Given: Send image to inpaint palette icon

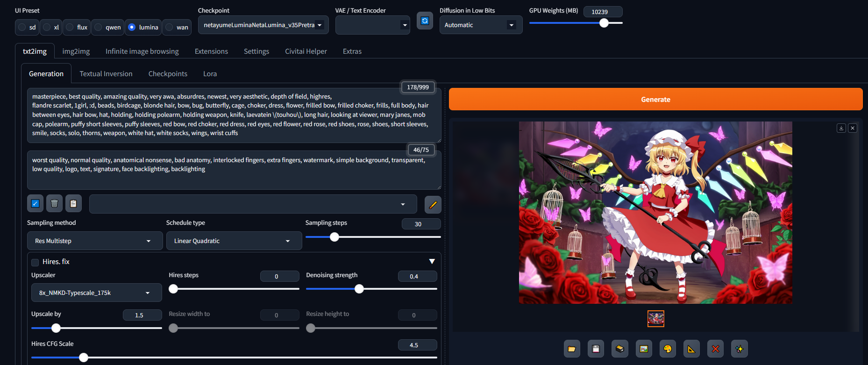Looking at the screenshot, I should [x=668, y=349].
